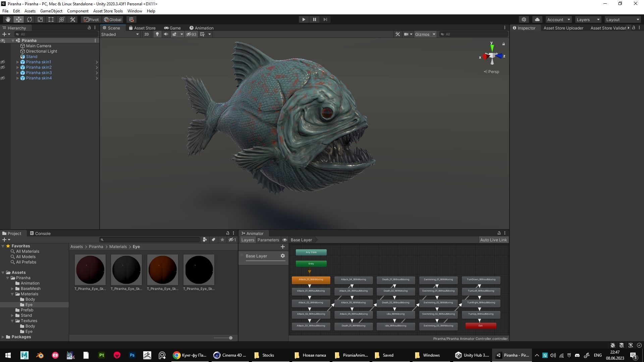Image resolution: width=644 pixels, height=362 pixels.
Task: Toggle Global handle rotation
Action: point(113,19)
